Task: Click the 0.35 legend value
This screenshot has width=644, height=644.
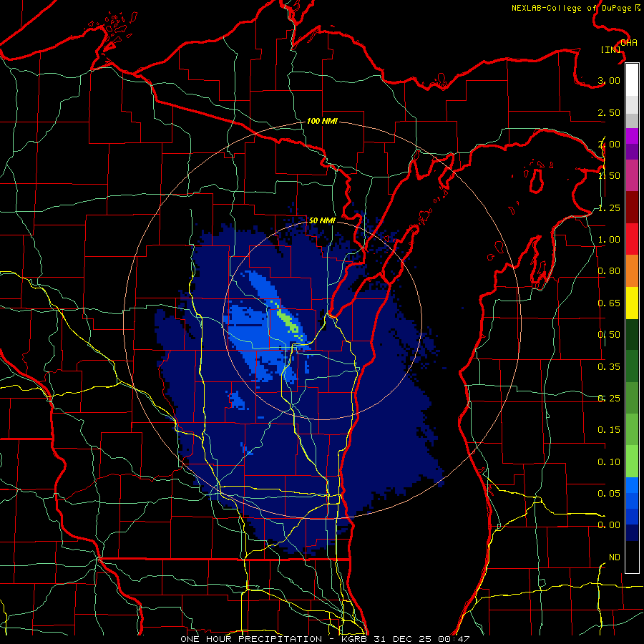Action: [609, 367]
